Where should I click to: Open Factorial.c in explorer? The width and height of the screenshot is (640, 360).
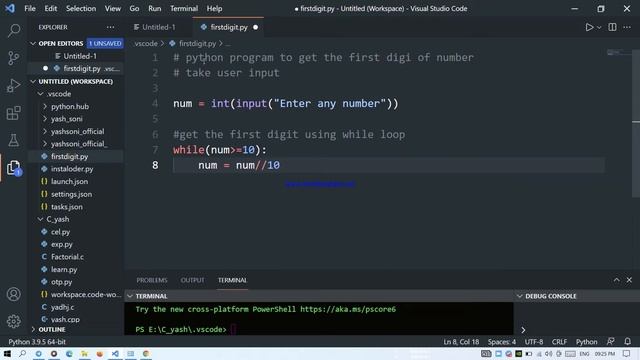76,257
